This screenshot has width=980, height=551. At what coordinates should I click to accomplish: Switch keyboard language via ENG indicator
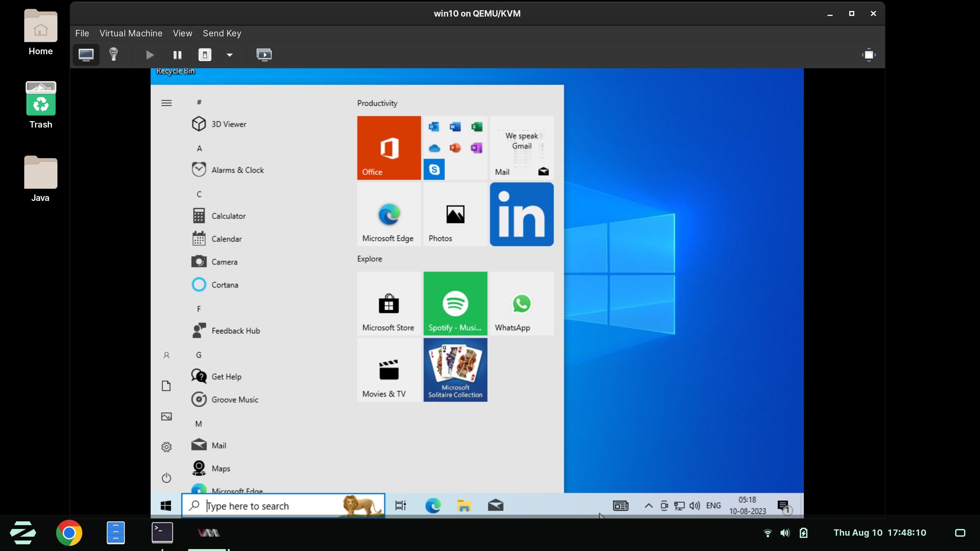tap(713, 506)
